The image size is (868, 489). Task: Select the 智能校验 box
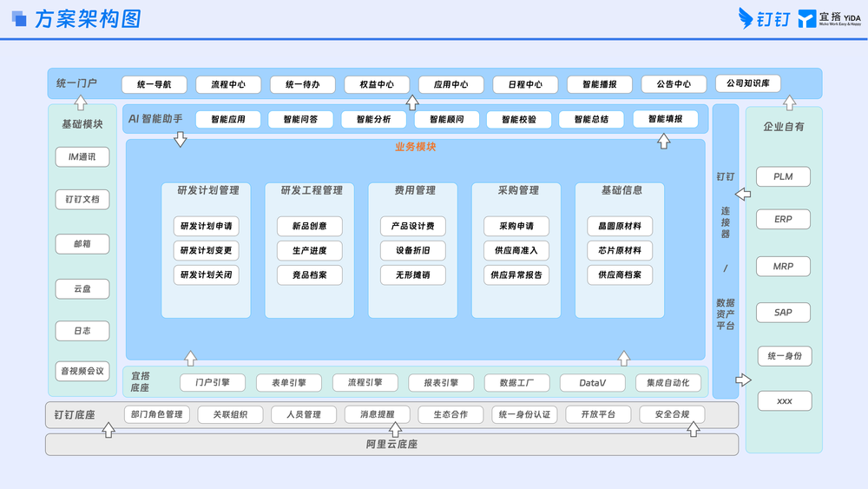coord(519,119)
